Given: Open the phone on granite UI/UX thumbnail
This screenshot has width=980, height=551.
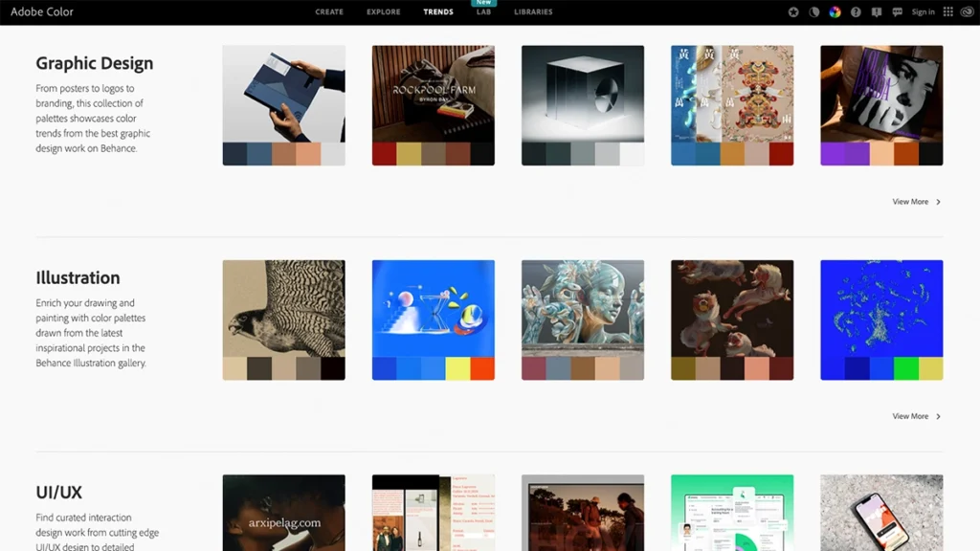Looking at the screenshot, I should click(x=881, y=513).
